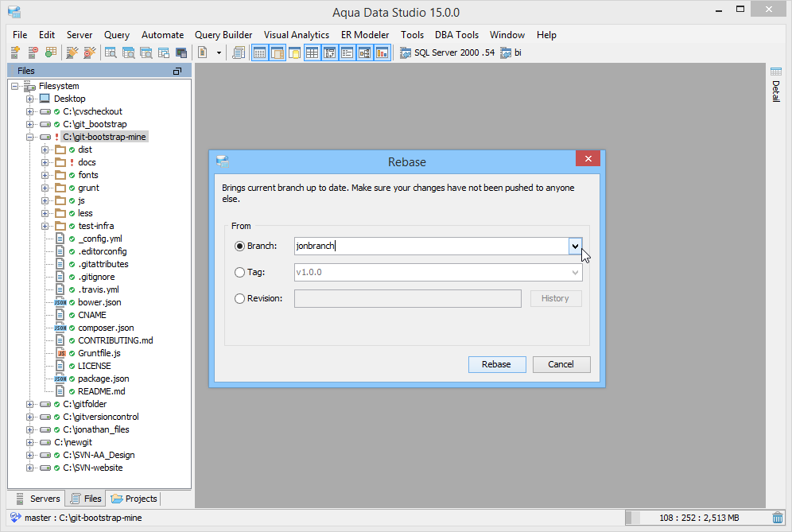Click the Register Server icon with yellow plus
The width and height of the screenshot is (792, 532).
pyautogui.click(x=15, y=52)
